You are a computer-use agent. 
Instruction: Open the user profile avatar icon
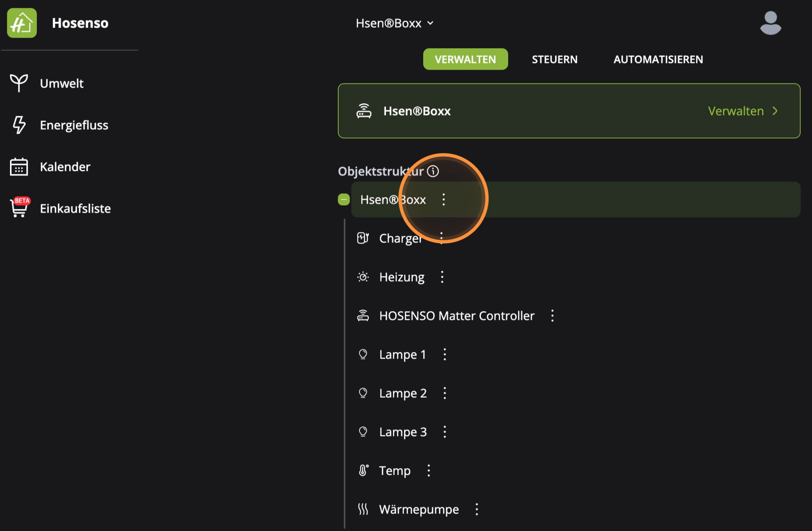coord(770,23)
